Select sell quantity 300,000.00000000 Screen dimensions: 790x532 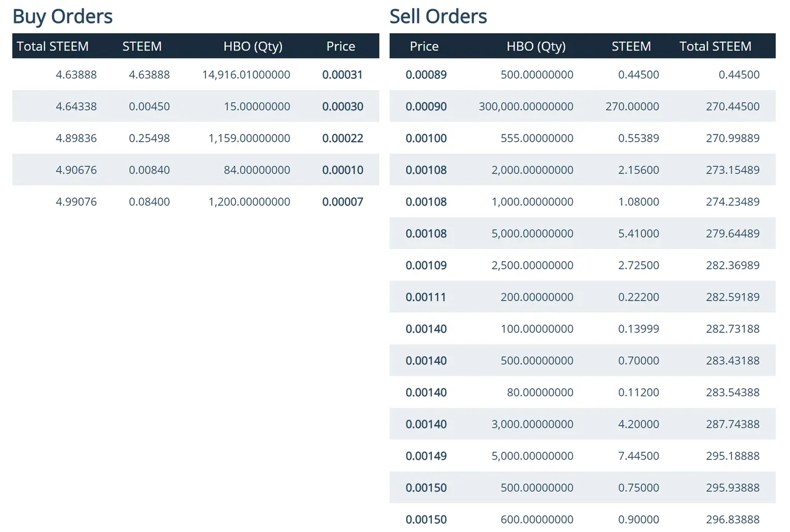pyautogui.click(x=526, y=107)
